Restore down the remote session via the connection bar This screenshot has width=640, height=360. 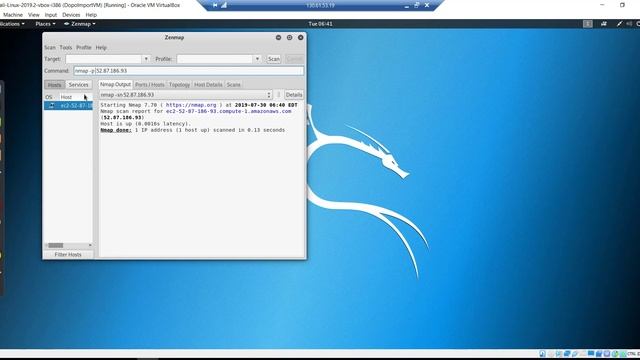[417, 5]
